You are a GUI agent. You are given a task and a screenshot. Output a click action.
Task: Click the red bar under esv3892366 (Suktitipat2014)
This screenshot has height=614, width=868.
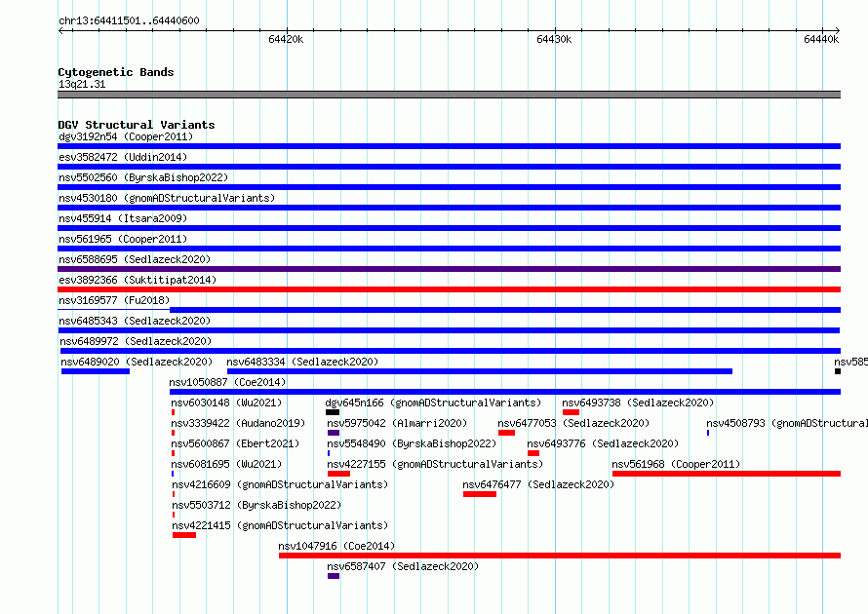[x=449, y=289]
